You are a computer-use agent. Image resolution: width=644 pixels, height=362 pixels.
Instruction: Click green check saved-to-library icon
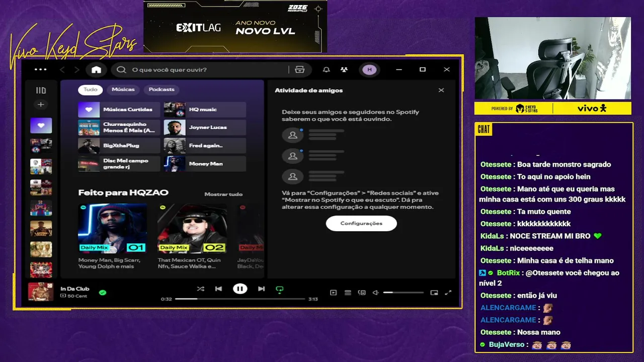pos(103,292)
